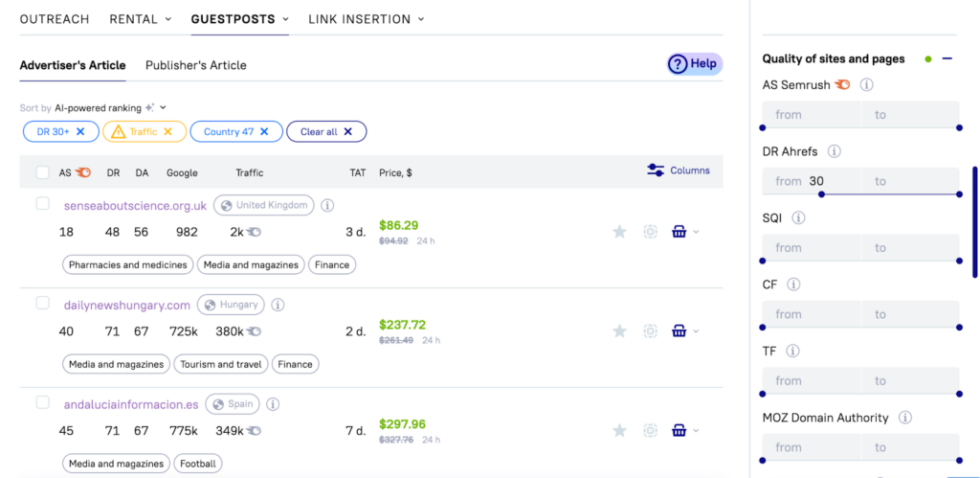Star senseaboutscience.org.uk as favorite

point(619,231)
